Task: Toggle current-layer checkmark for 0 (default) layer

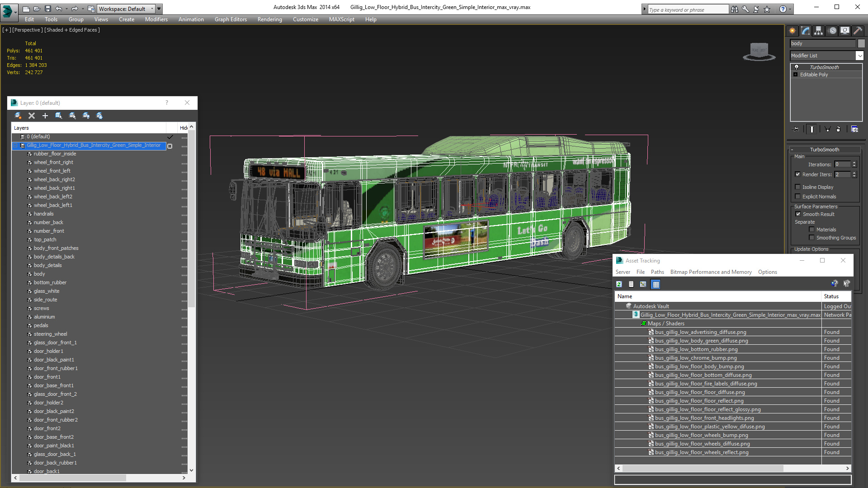Action: point(170,136)
